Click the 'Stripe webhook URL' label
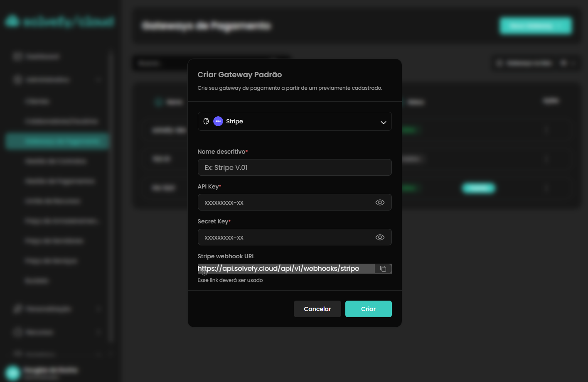The image size is (588, 382). (226, 256)
